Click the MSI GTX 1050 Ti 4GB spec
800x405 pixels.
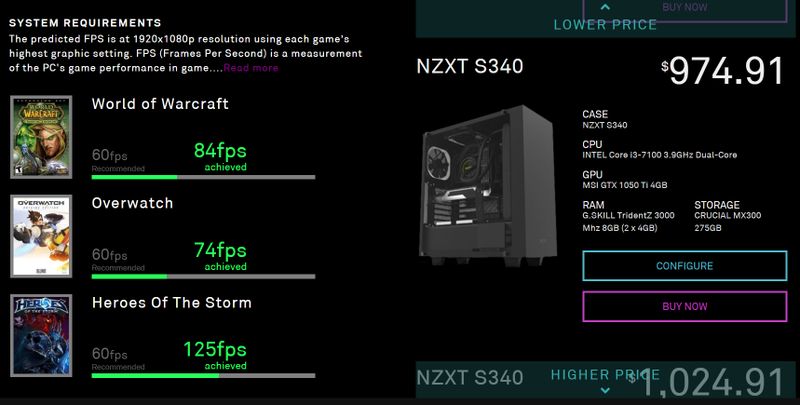pyautogui.click(x=625, y=185)
